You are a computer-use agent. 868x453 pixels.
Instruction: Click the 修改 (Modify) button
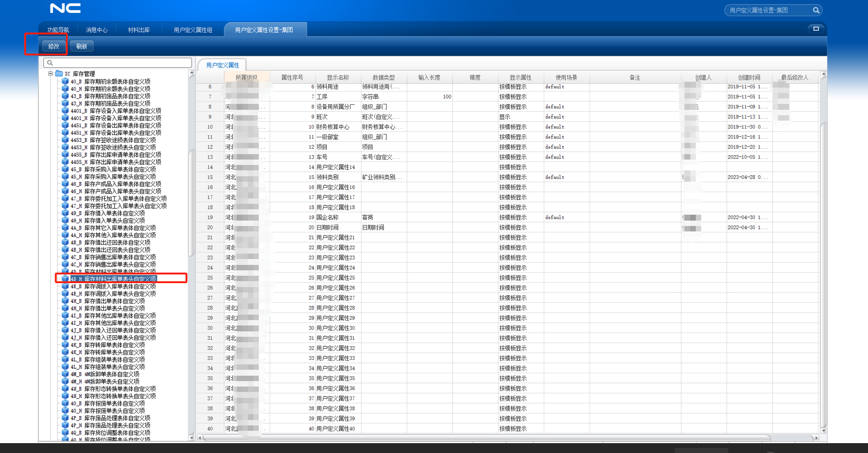coord(54,46)
